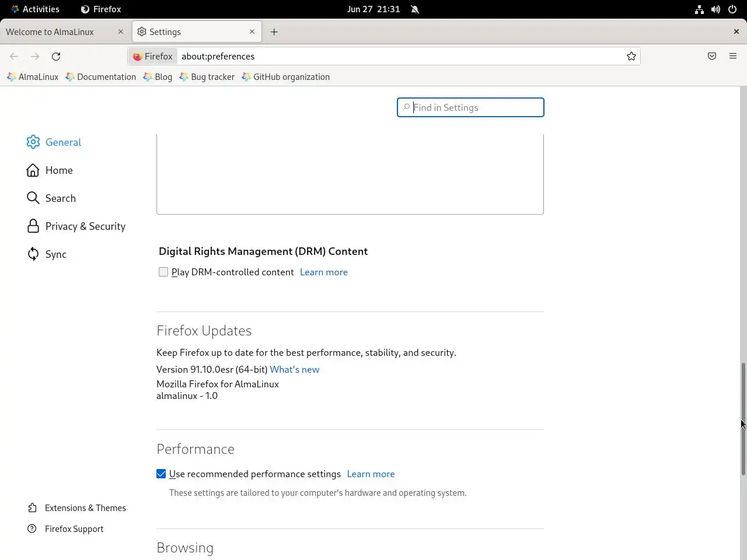This screenshot has height=560, width=747.
Task: Focus the Find in Settings search field
Action: [x=470, y=107]
